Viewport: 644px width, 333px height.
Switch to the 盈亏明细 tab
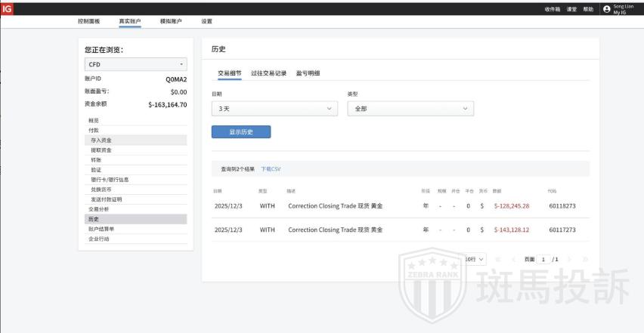308,73
